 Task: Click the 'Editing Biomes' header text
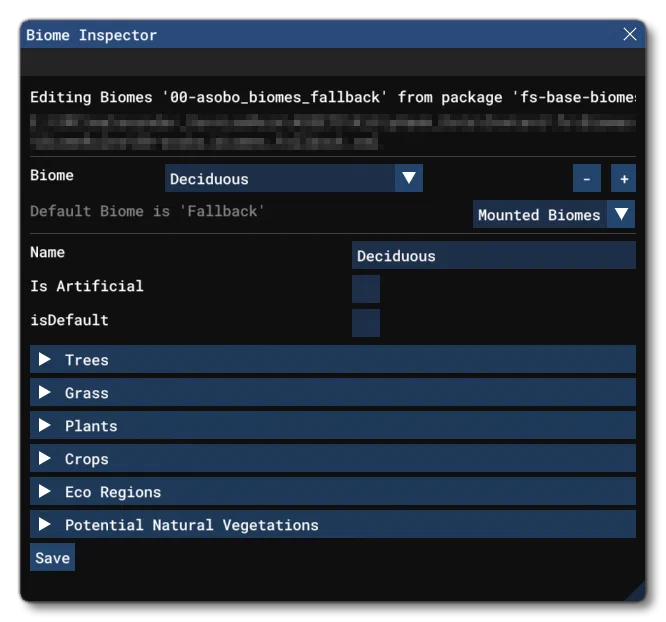(333, 97)
